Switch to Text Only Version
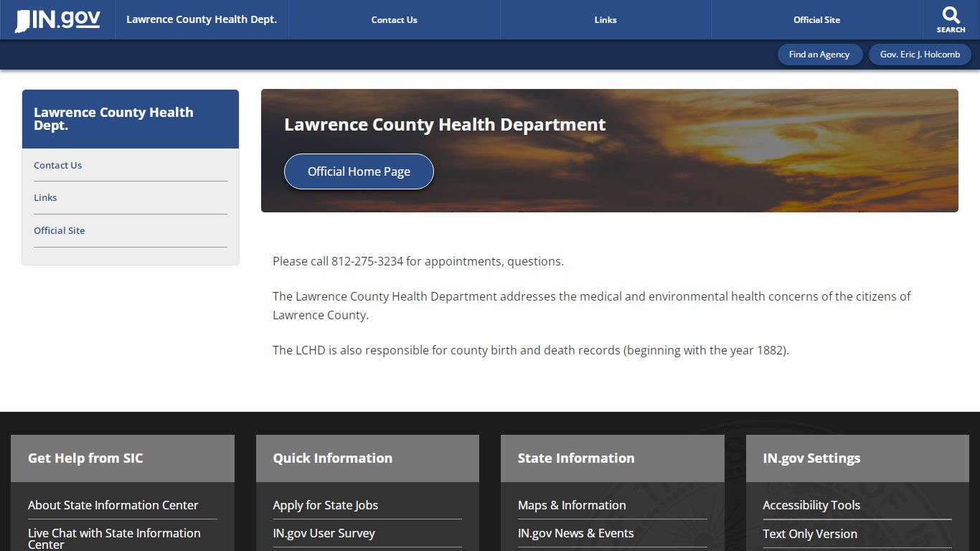This screenshot has height=551, width=980. pyautogui.click(x=810, y=534)
